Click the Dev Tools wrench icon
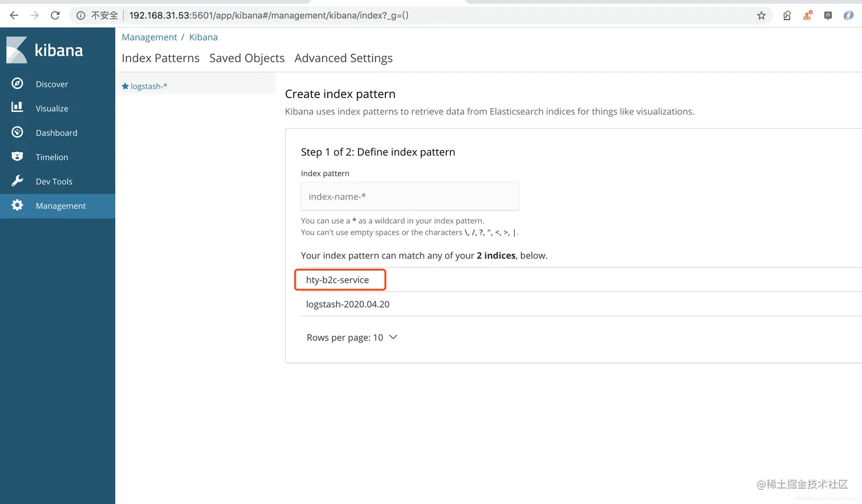Image resolution: width=862 pixels, height=504 pixels. [18, 181]
